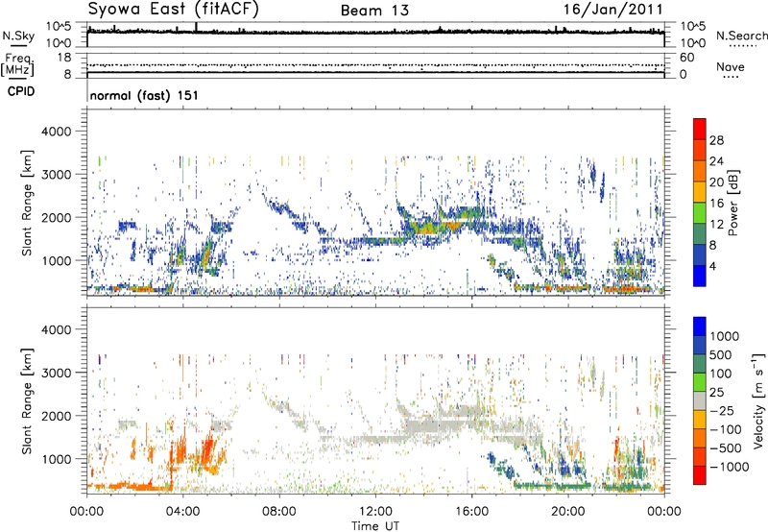Pick the teal green 100–500 Velocity swatch
This screenshot has width=768, height=532.
click(700, 364)
